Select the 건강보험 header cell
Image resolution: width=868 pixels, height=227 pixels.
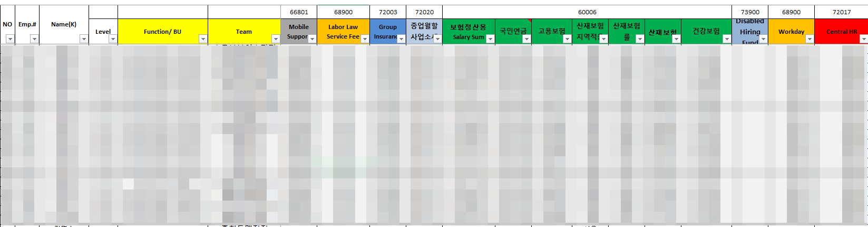706,32
